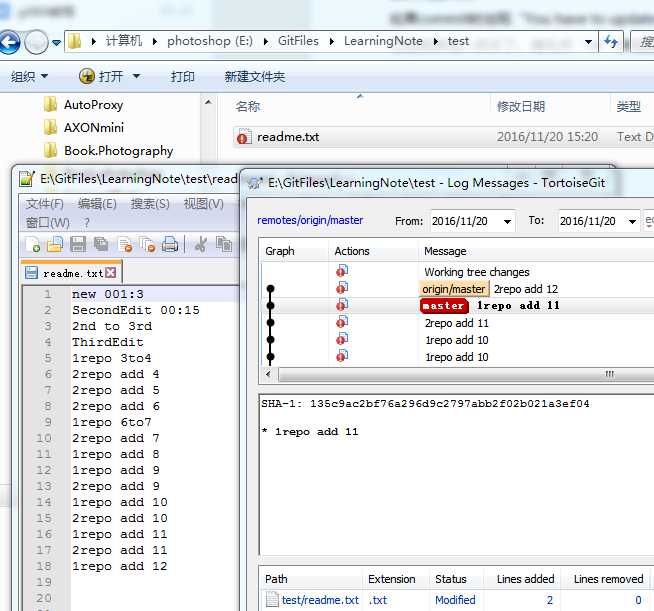
Task: Jump to photoshop (E:) breadcrumb
Action: (x=210, y=41)
